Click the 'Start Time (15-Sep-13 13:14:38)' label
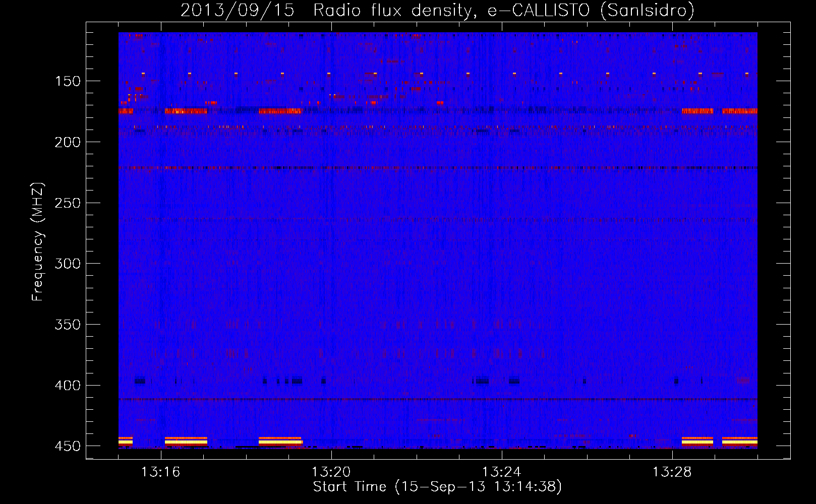Image resolution: width=816 pixels, height=504 pixels. 437,487
